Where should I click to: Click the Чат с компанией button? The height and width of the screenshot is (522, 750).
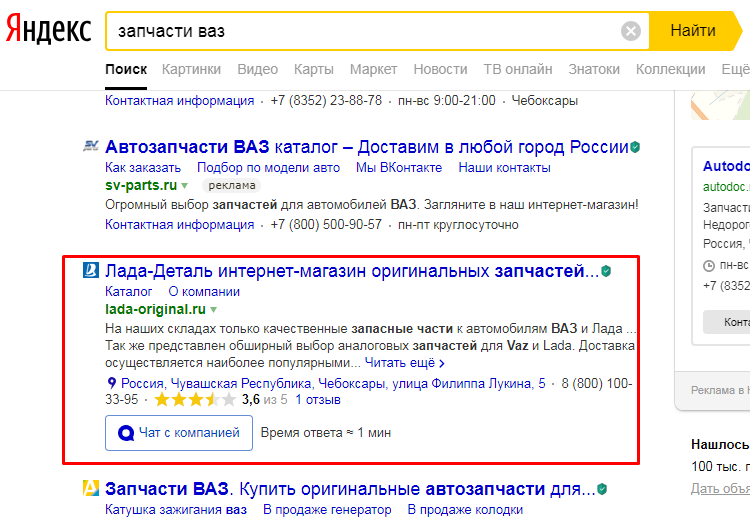(x=179, y=433)
